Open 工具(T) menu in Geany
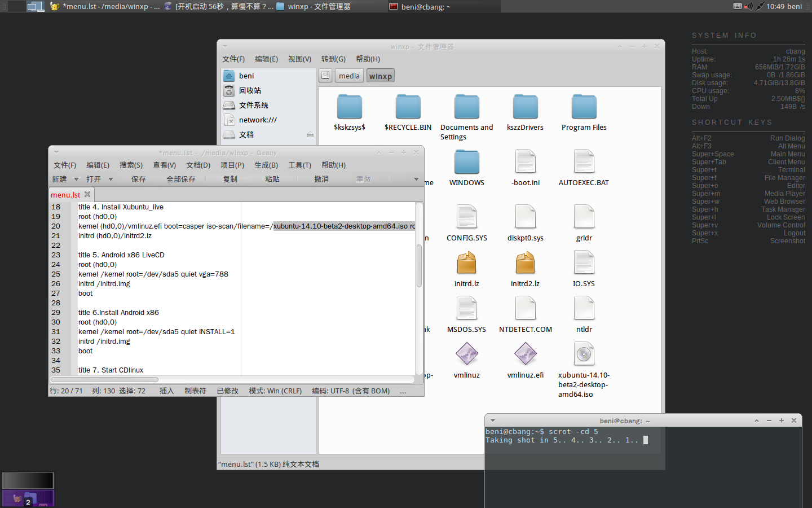Screen dimensions: 812x508 tap(300, 165)
